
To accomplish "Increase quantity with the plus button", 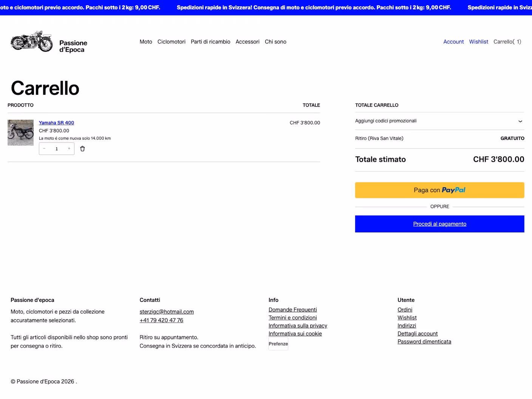I will [69, 149].
